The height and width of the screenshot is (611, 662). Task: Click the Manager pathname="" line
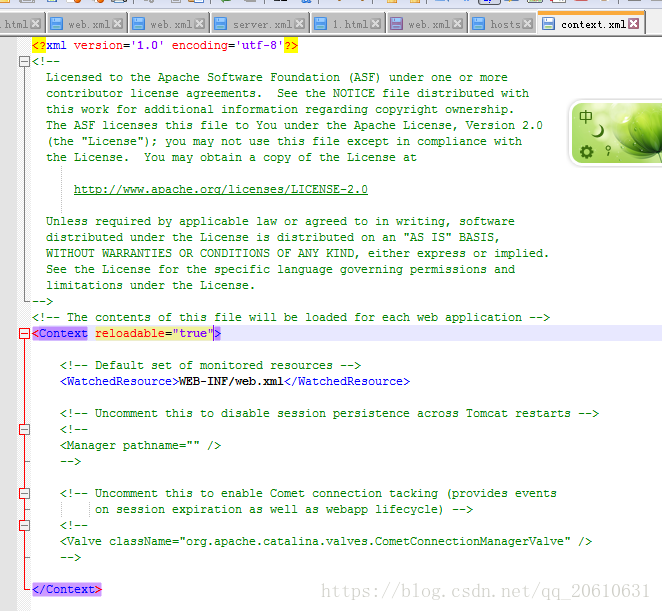point(141,445)
